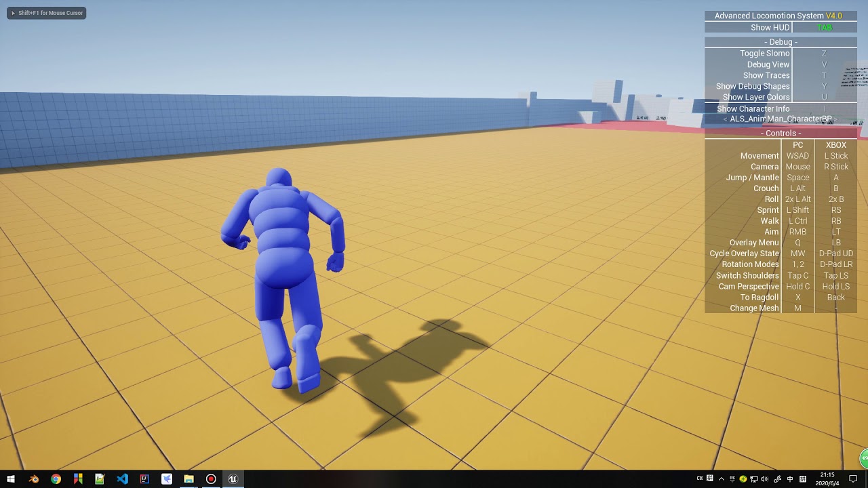Click the WSAD key binding
868x488 pixels.
point(797,156)
